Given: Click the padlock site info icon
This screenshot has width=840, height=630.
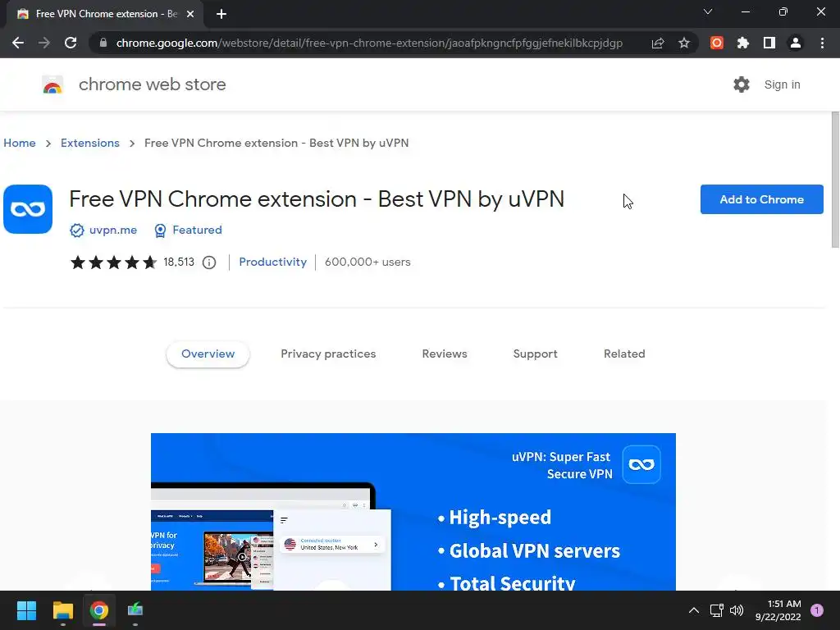Looking at the screenshot, I should click(x=103, y=43).
